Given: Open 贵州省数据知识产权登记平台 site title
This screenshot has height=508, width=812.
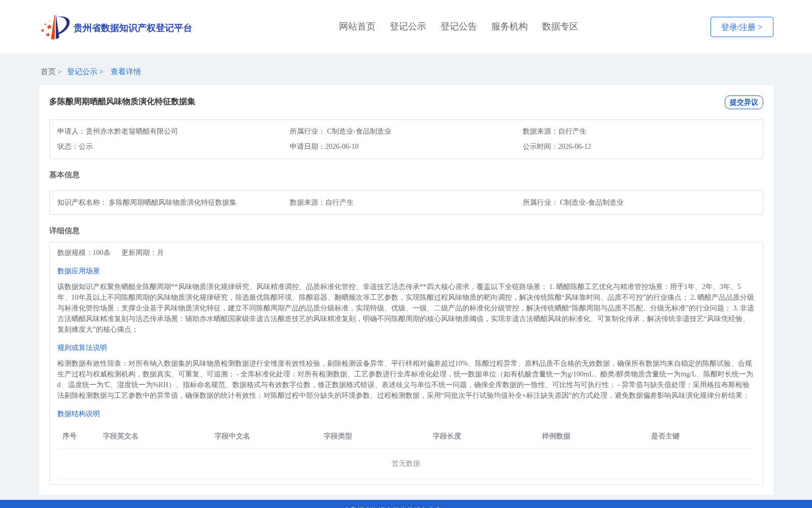Looking at the screenshot, I should pyautogui.click(x=132, y=28).
